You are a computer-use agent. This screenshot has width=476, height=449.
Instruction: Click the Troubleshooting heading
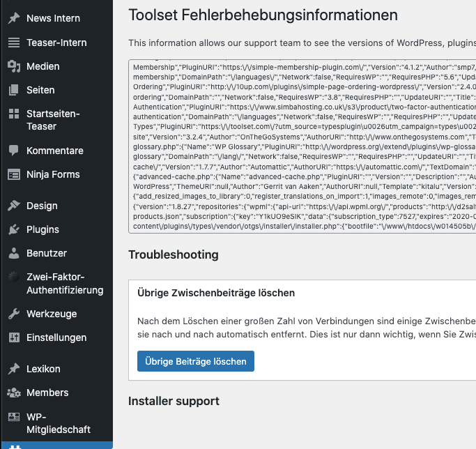click(174, 254)
